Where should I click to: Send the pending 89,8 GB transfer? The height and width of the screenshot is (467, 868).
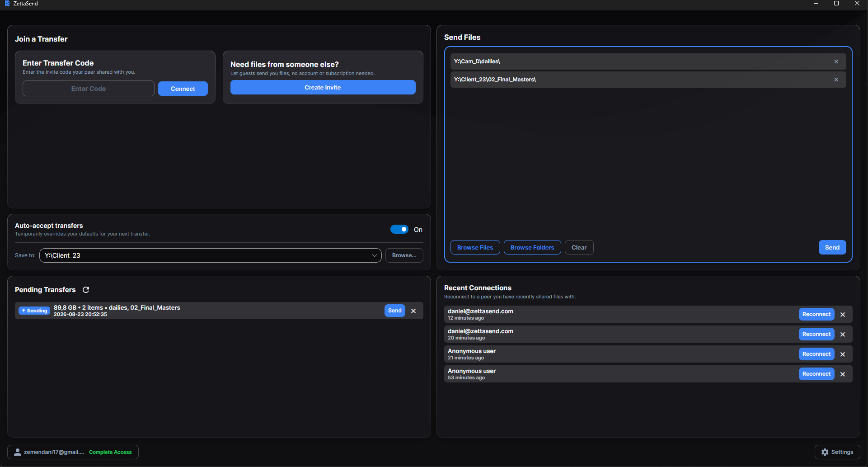(x=395, y=311)
